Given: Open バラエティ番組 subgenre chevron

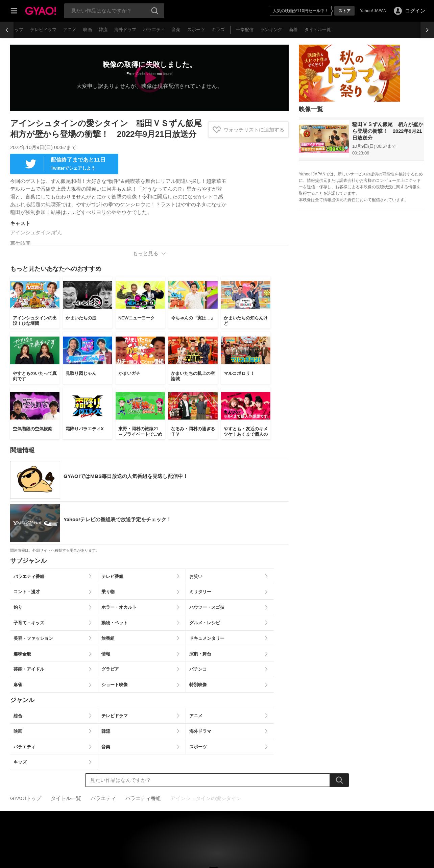Looking at the screenshot, I should click(90, 576).
